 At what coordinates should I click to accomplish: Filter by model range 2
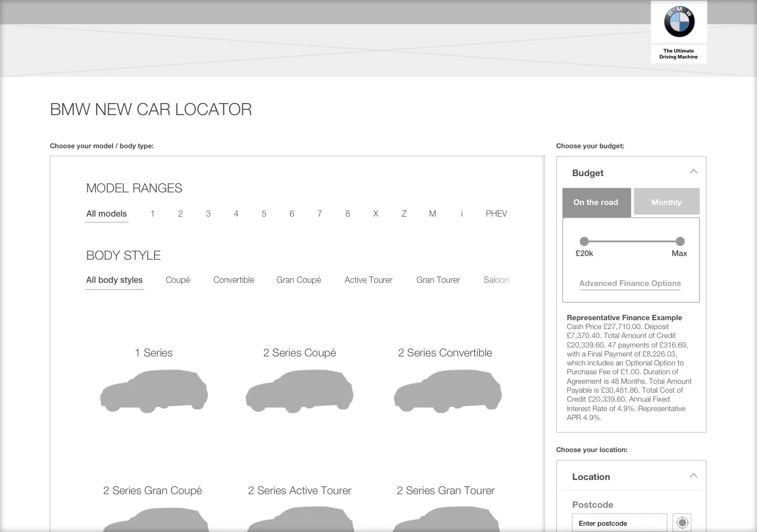pos(180,213)
